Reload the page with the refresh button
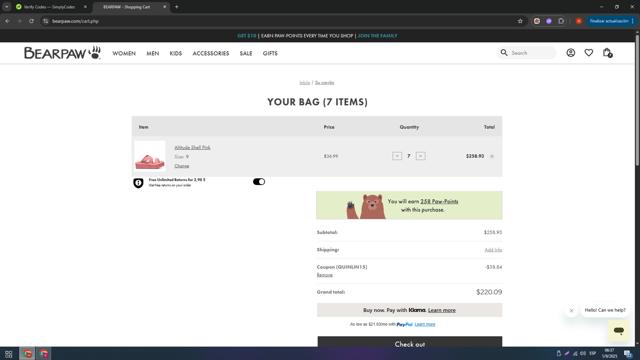The height and width of the screenshot is (360, 640). (x=31, y=21)
